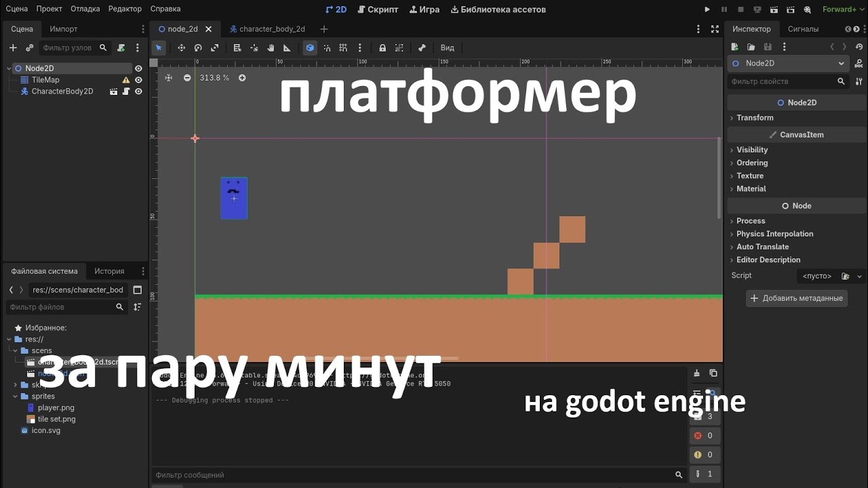Toggle visibility of the TileMap node
Image resolution: width=868 pixels, height=488 pixels.
[x=138, y=80]
